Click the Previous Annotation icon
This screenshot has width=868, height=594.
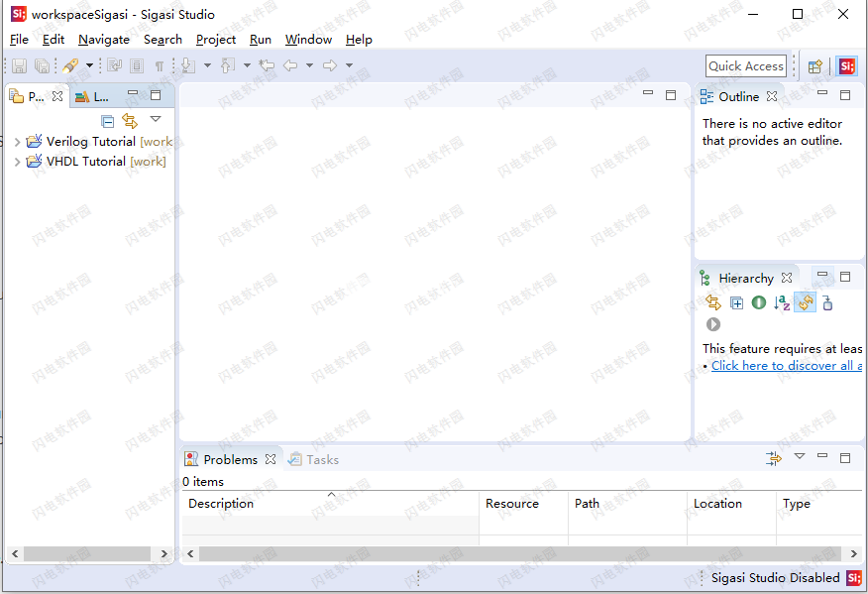pos(228,65)
